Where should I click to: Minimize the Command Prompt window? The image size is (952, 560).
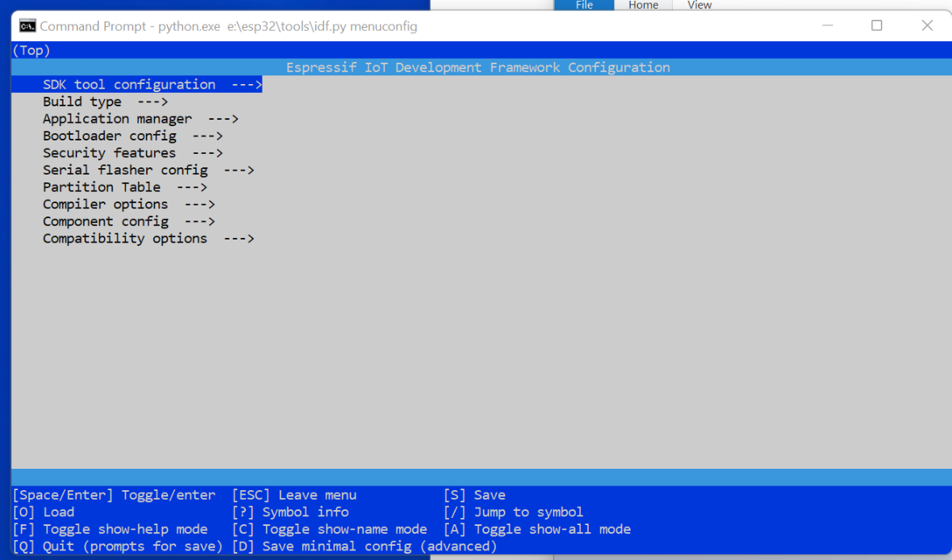pyautogui.click(x=827, y=25)
